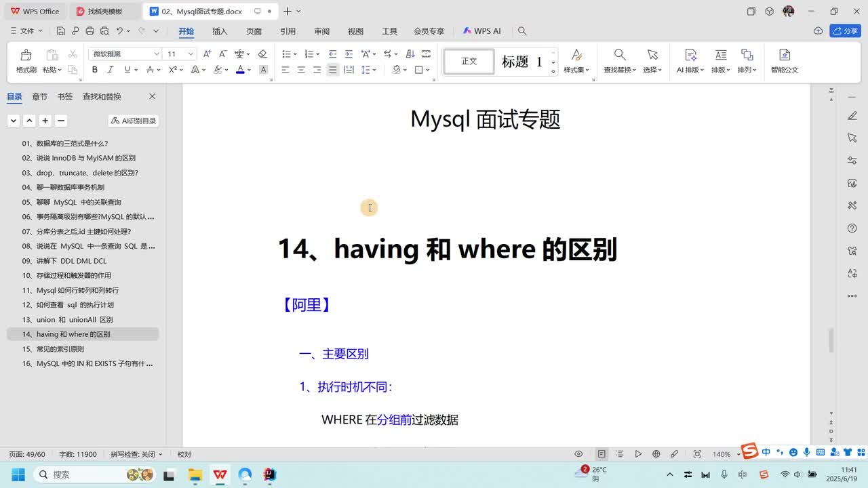Switch to web layout globe icon
The height and width of the screenshot is (488, 868).
click(656, 454)
